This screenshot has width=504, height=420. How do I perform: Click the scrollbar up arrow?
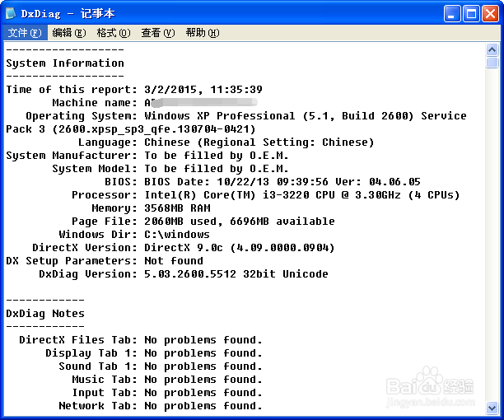click(x=492, y=49)
